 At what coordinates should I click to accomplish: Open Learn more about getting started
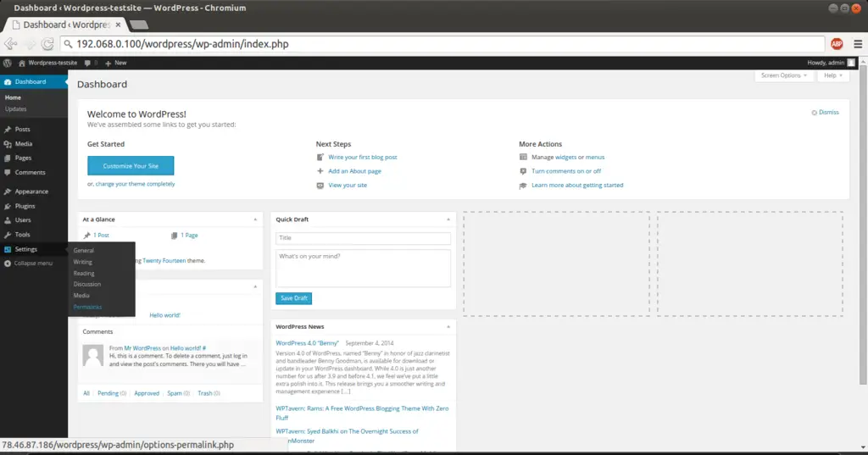click(577, 186)
